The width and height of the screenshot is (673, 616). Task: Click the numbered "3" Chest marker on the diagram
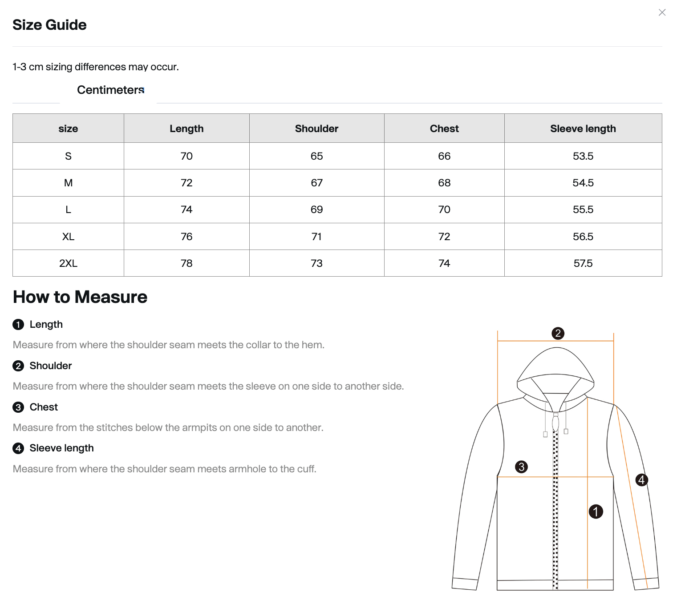point(522,467)
